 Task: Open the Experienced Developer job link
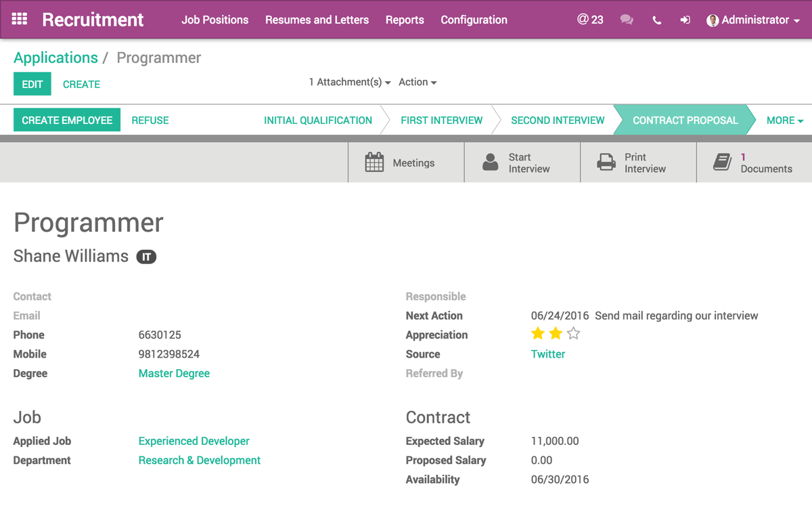tap(194, 441)
